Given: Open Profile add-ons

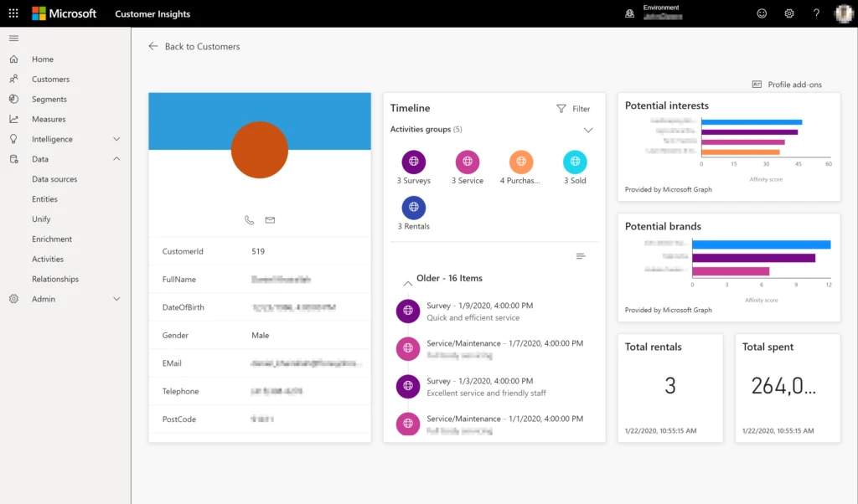Looking at the screenshot, I should point(787,84).
